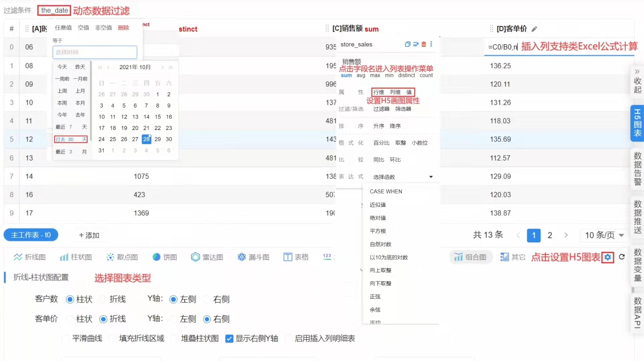Jump to next year in calendar
644x361 pixels.
pos(171,67)
